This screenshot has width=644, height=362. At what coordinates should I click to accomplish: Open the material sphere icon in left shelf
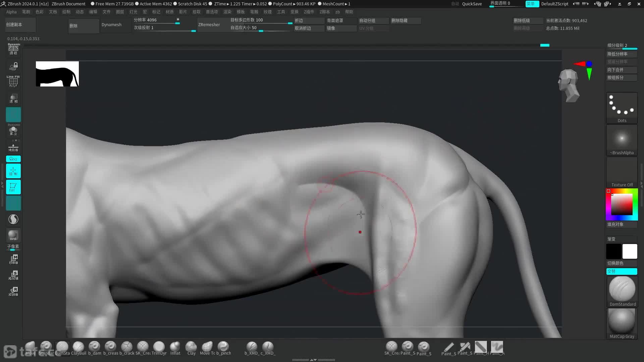13,219
